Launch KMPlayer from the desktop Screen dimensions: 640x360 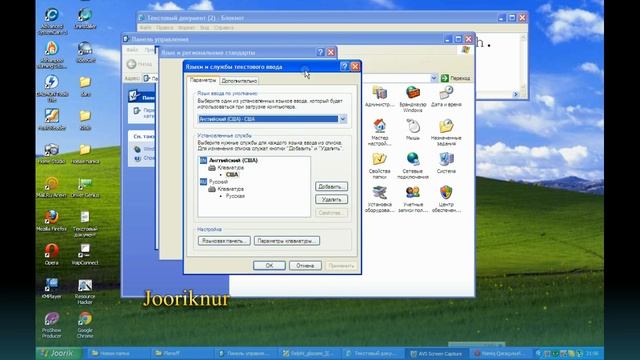pyautogui.click(x=51, y=288)
